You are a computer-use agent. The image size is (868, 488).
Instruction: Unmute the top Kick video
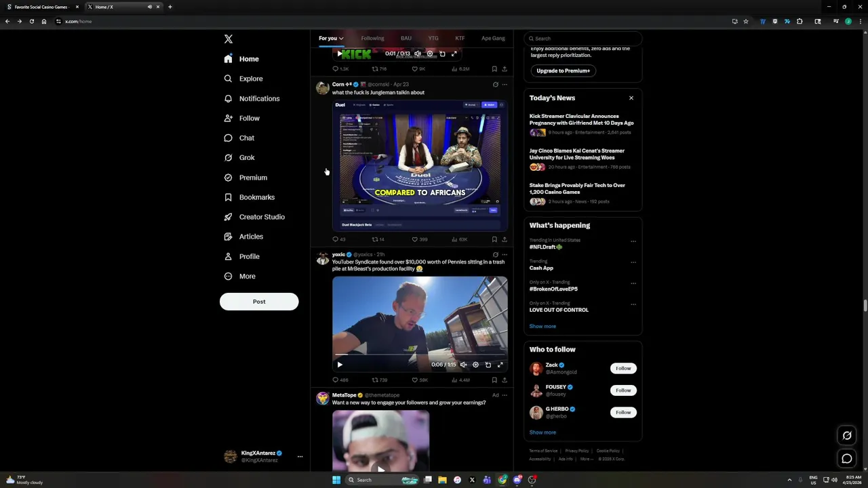pos(418,54)
